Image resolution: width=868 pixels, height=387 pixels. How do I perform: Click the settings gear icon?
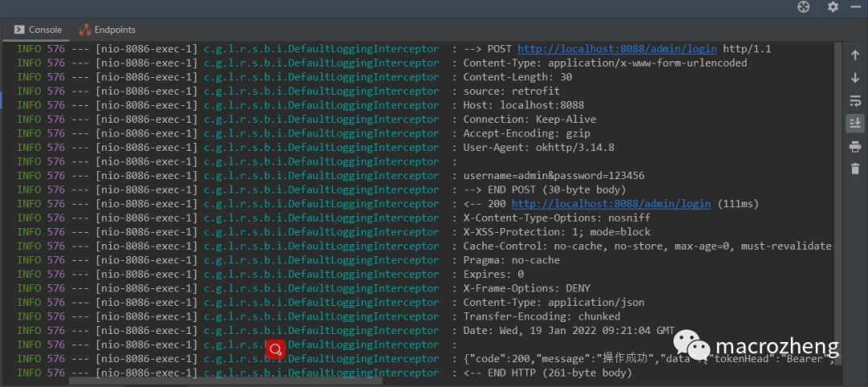pyautogui.click(x=833, y=6)
